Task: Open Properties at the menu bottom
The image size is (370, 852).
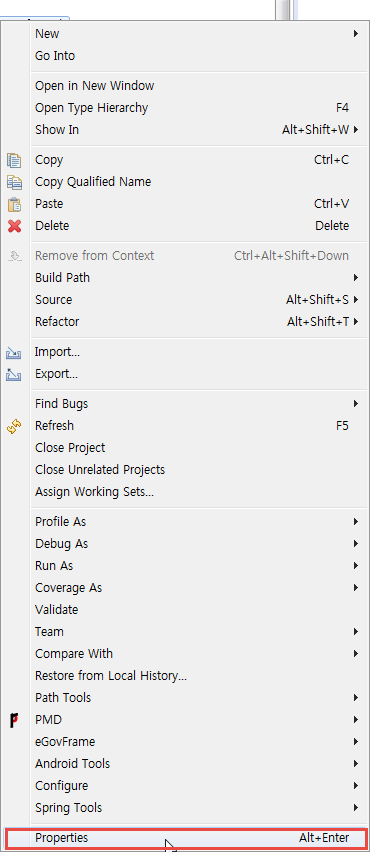Action: [x=185, y=838]
